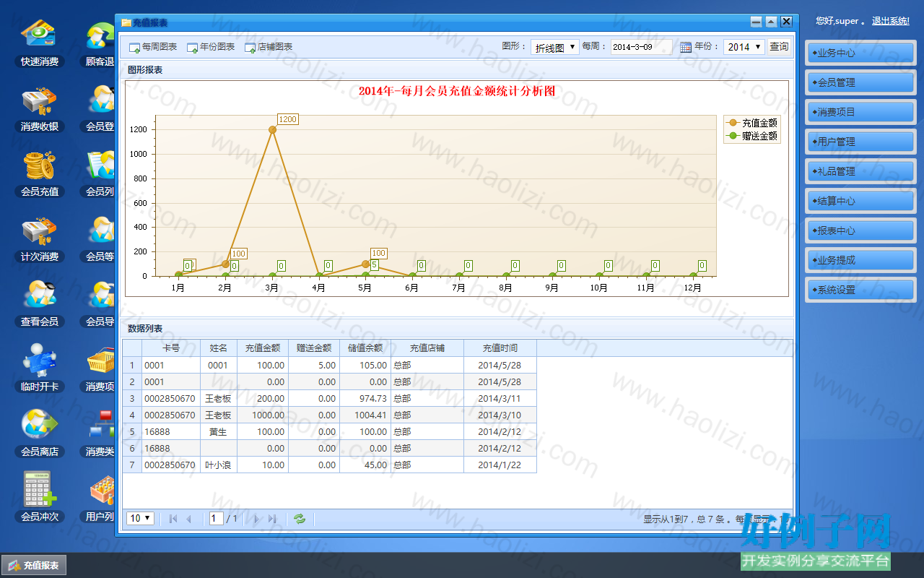Go to the first page of the list
The height and width of the screenshot is (578, 924).
pos(173,518)
